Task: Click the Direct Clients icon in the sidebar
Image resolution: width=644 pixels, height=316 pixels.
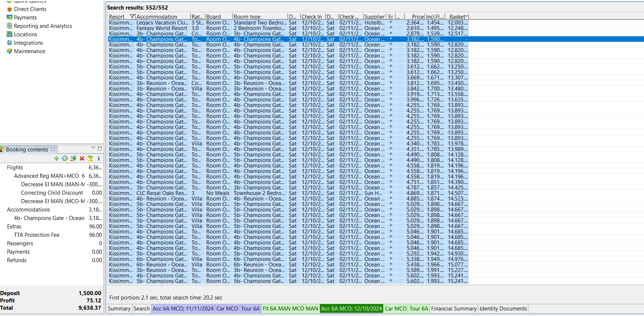Action: pyautogui.click(x=10, y=9)
